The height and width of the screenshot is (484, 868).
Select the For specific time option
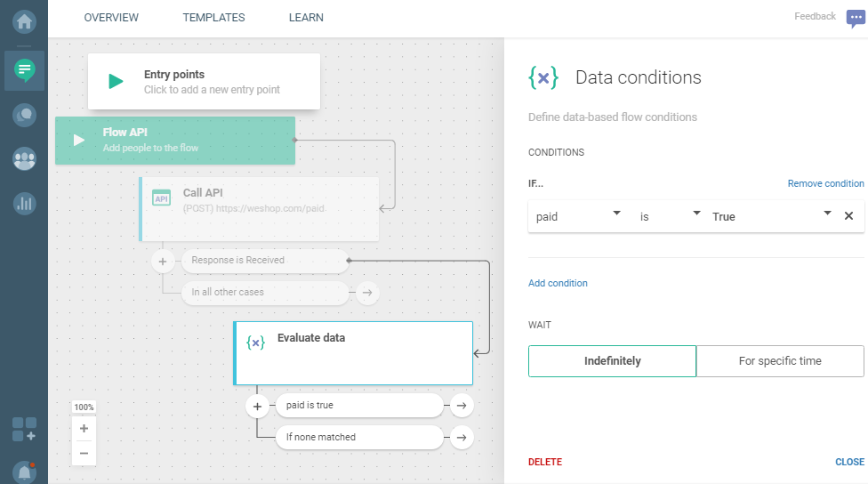pos(780,361)
